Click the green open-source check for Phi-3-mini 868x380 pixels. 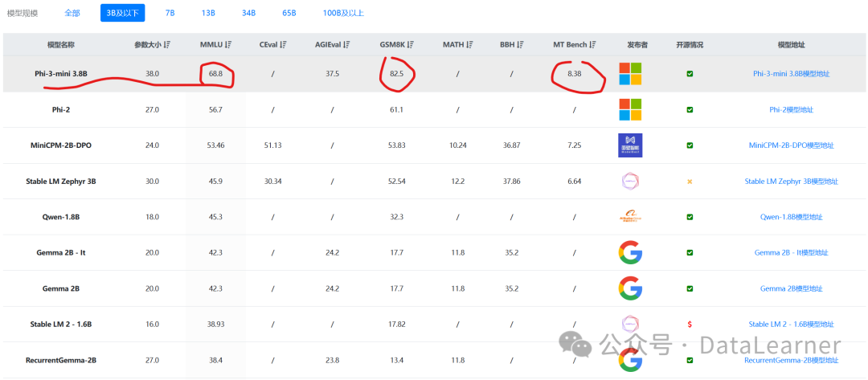click(690, 74)
